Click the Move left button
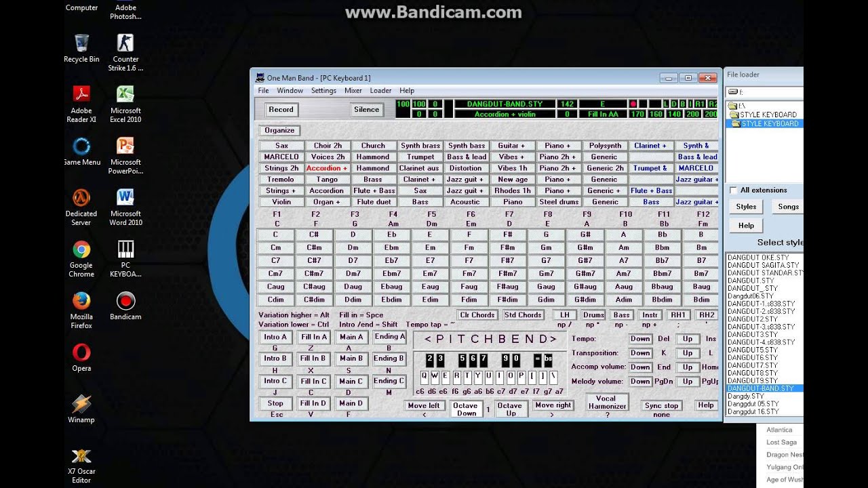Screen dimensions: 868x488 point(424,406)
